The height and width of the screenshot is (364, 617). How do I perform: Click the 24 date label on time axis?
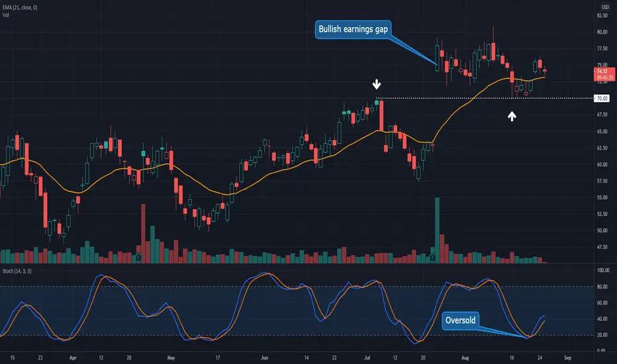540,357
